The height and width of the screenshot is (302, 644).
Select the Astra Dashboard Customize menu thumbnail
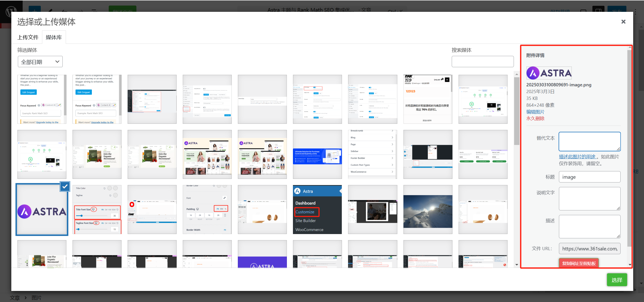tap(317, 210)
